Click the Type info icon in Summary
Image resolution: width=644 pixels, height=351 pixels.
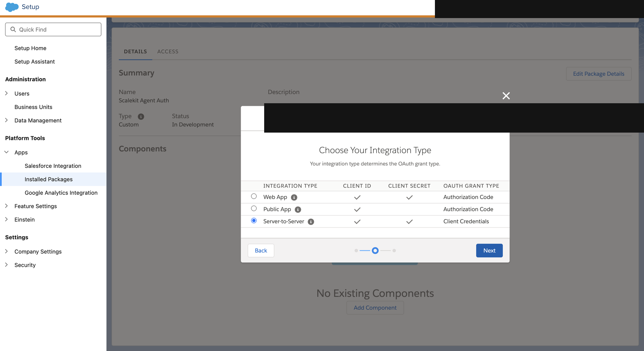click(141, 116)
